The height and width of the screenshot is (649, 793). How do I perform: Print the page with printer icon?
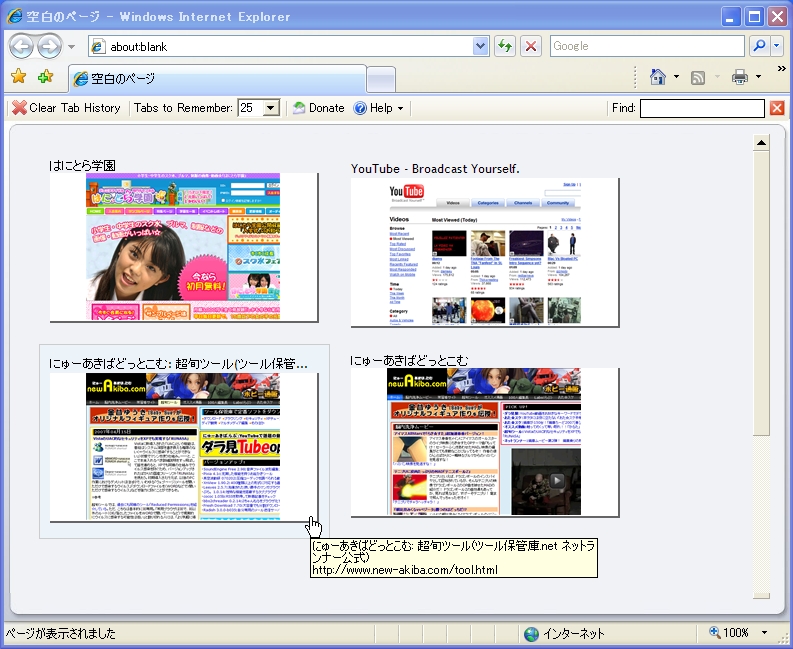[740, 77]
